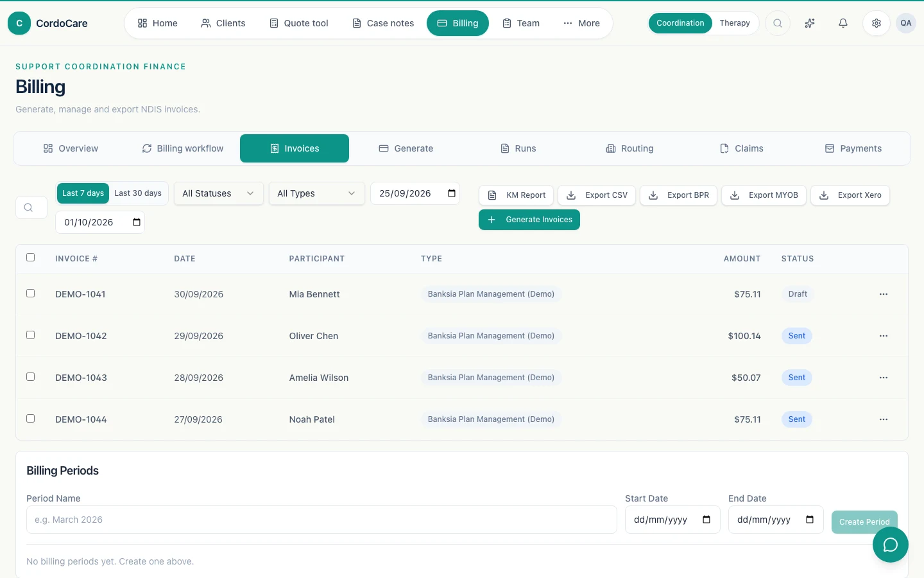Click the CordoCare logo badge
Screen dimensions: 924x578
coord(19,23)
